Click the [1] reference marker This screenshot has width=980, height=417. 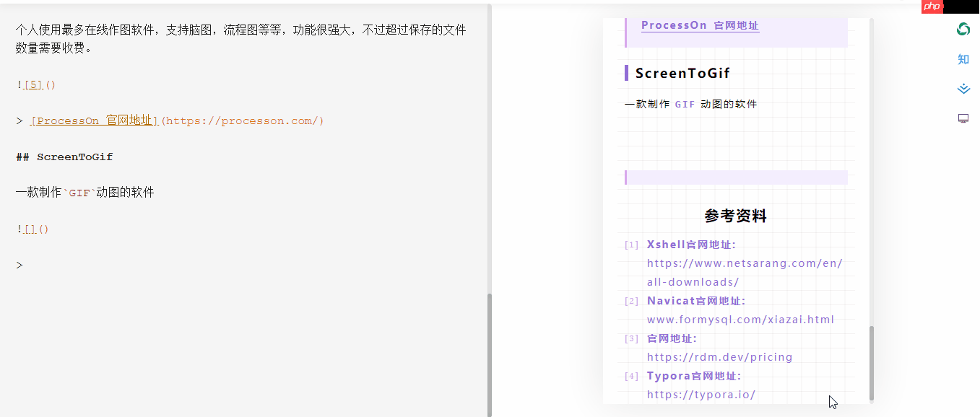[630, 244]
